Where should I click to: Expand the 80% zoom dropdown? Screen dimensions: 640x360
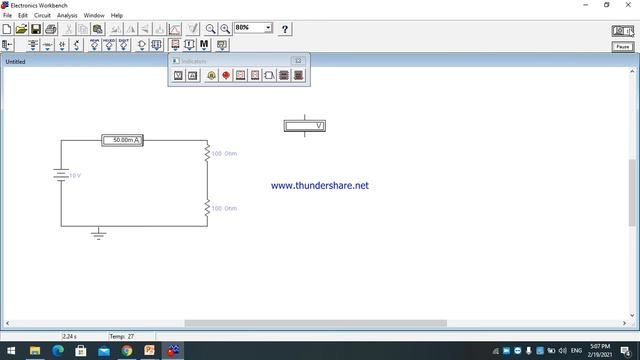(x=268, y=28)
